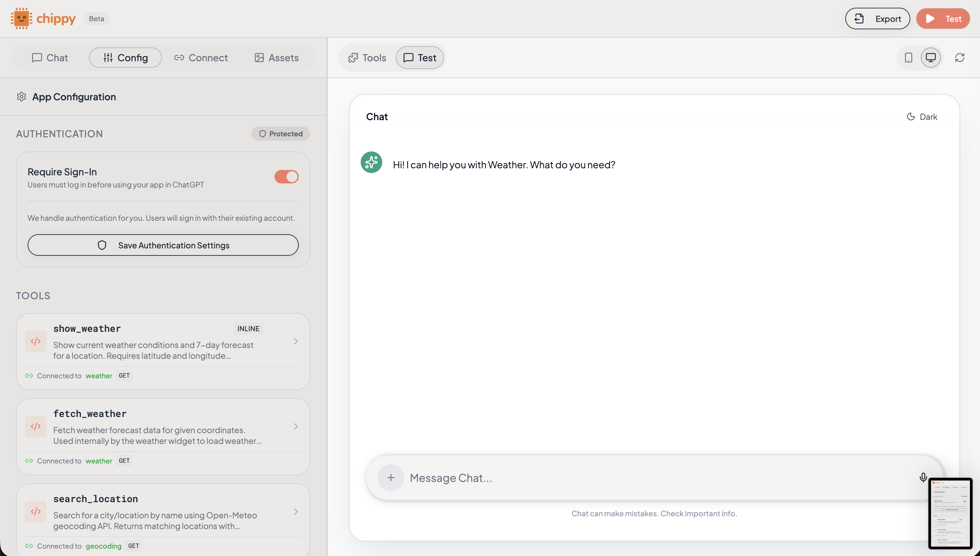Click the search_location code icon

click(36, 511)
